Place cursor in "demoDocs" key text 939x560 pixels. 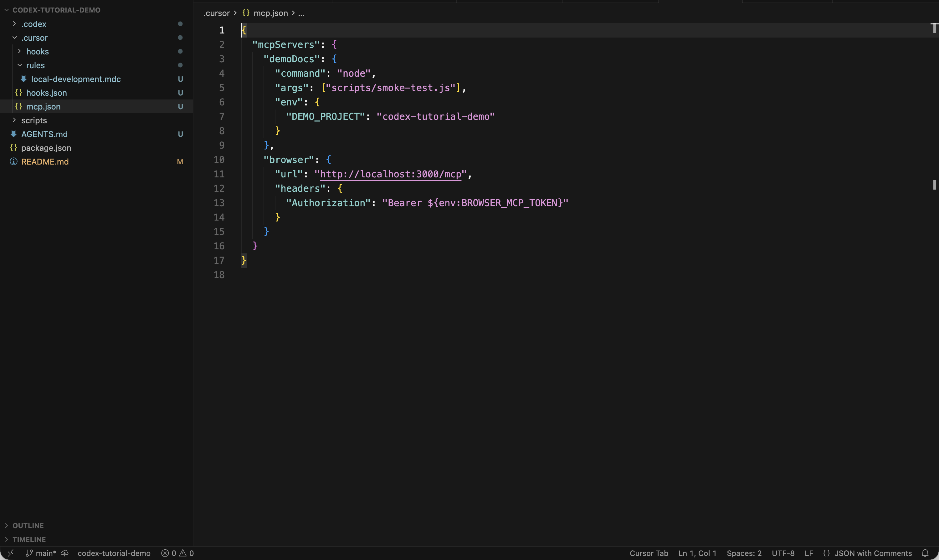291,59
